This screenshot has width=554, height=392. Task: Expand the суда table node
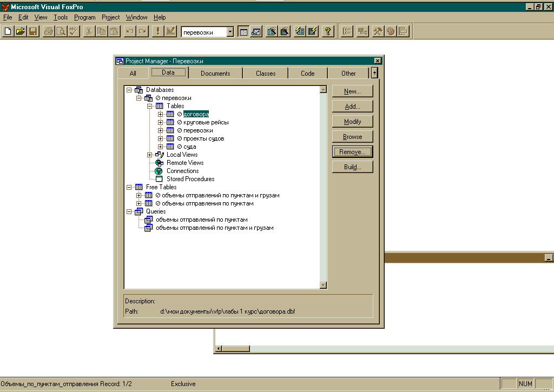point(160,147)
